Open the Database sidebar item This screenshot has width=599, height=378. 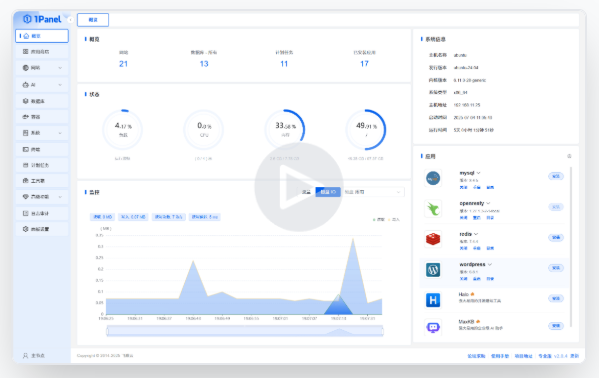[x=42, y=101]
